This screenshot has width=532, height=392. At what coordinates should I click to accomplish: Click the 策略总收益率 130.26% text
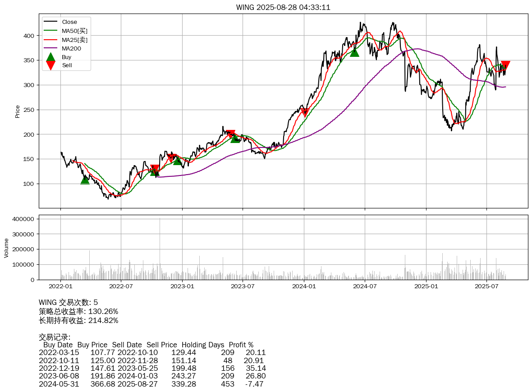click(78, 311)
